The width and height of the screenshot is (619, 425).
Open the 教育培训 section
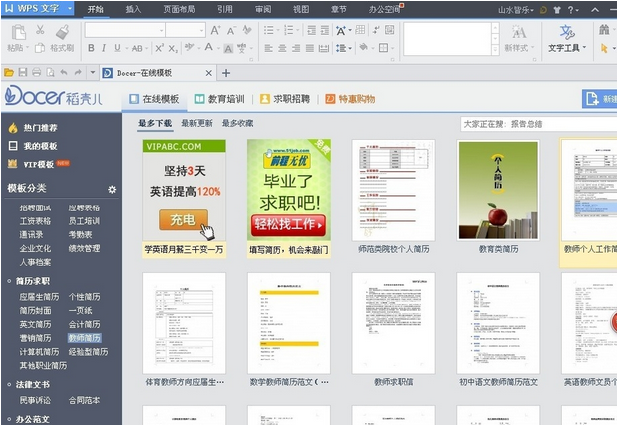[220, 99]
